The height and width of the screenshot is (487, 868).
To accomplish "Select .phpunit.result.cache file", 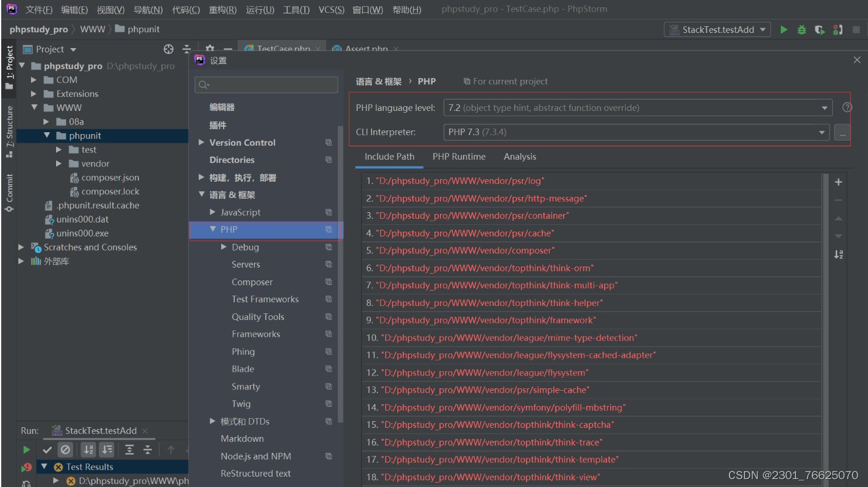I will coord(98,205).
